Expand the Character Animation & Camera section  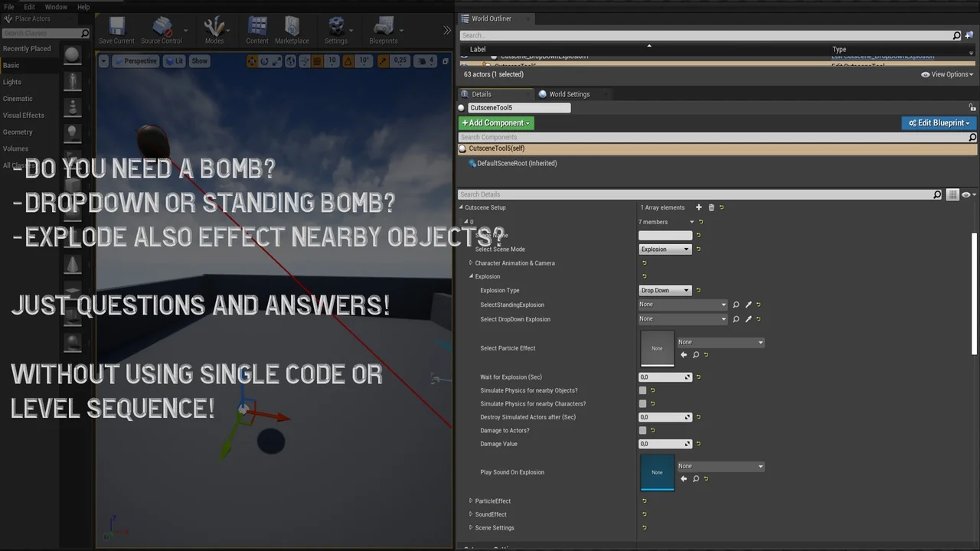(x=472, y=263)
